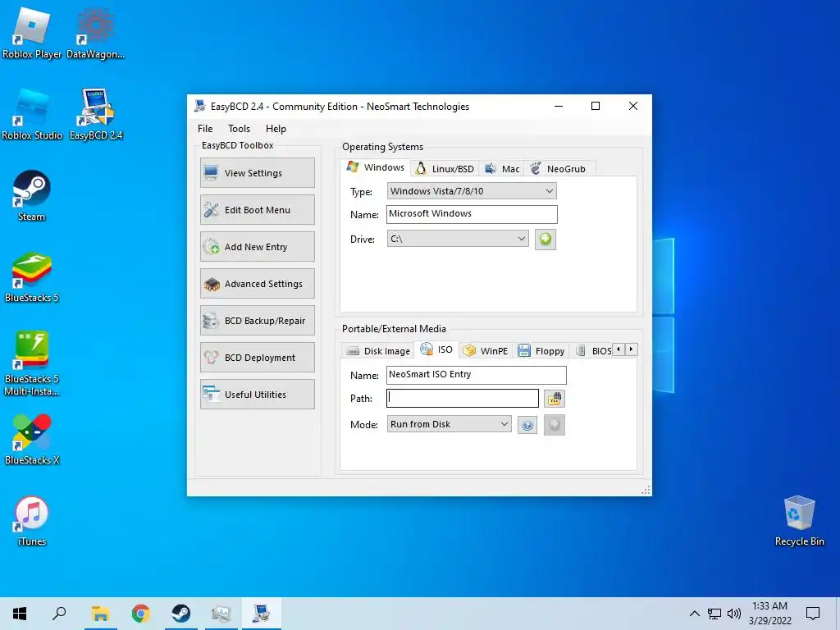Open Edit Boot Menu

click(258, 210)
